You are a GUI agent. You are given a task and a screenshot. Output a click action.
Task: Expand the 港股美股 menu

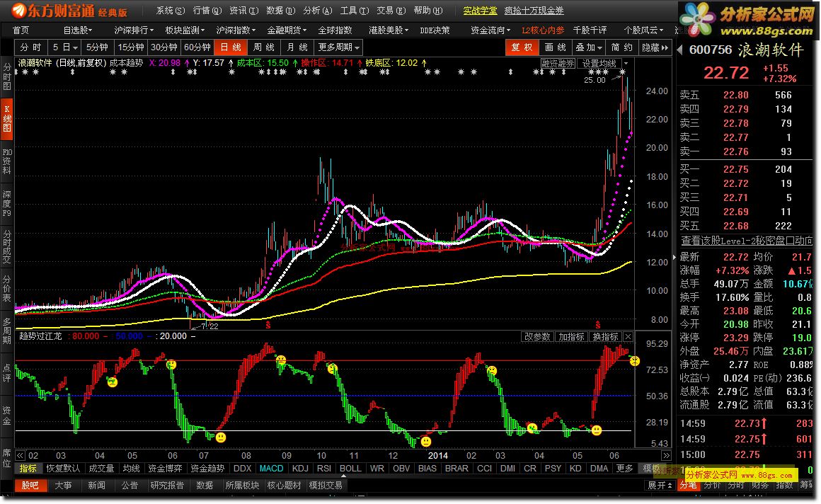pyautogui.click(x=389, y=30)
